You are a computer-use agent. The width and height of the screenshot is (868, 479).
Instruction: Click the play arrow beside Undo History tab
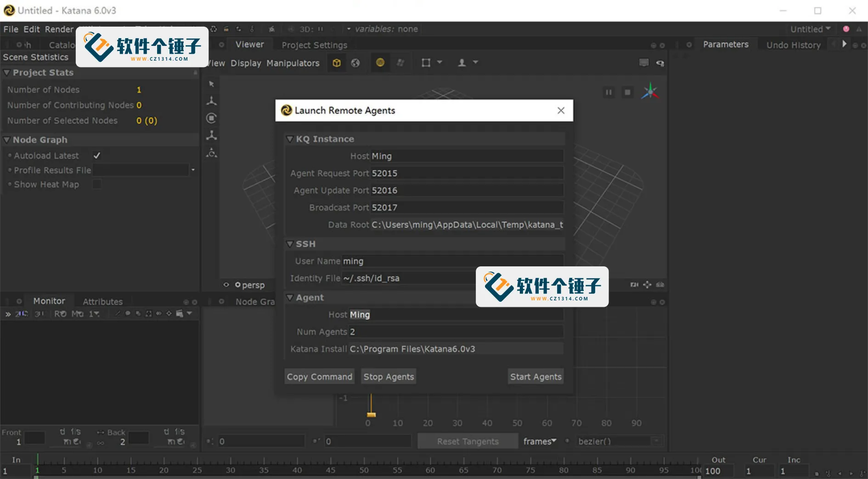coord(844,44)
